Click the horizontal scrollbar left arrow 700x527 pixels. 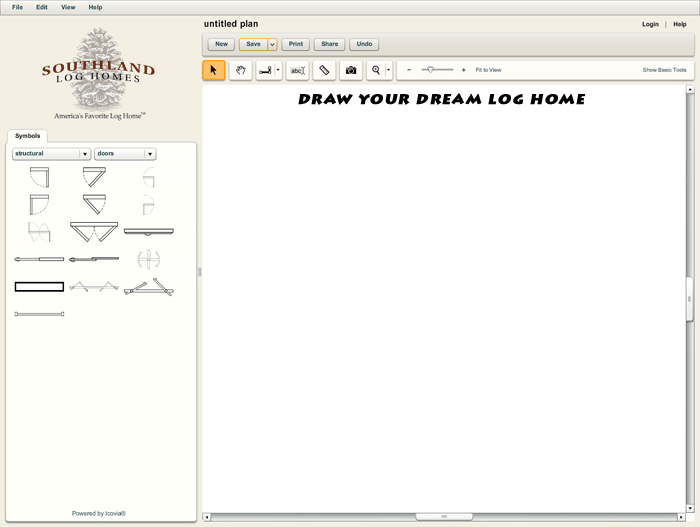click(x=206, y=517)
